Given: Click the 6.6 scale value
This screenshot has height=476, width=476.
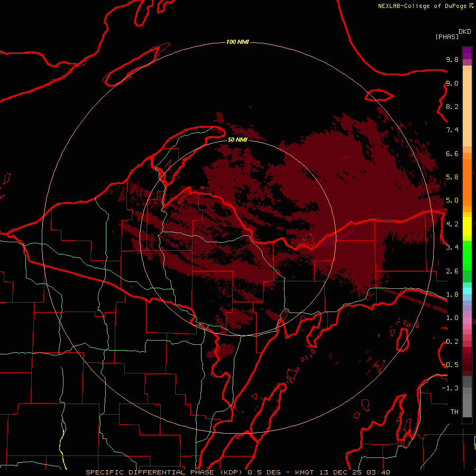Looking at the screenshot, I should (452, 153).
